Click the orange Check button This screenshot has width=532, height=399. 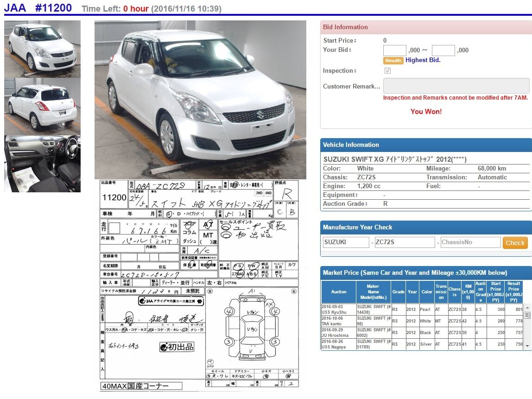tap(515, 242)
